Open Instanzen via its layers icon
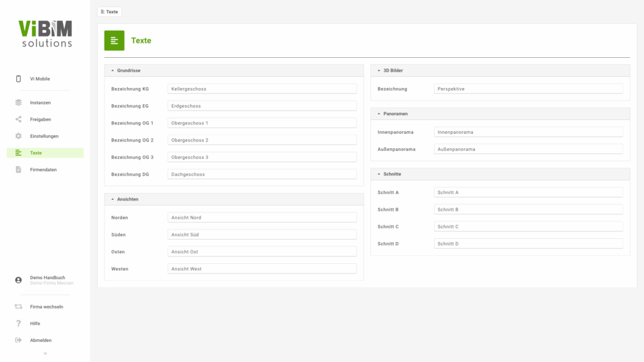The height and width of the screenshot is (362, 644). click(x=18, y=102)
